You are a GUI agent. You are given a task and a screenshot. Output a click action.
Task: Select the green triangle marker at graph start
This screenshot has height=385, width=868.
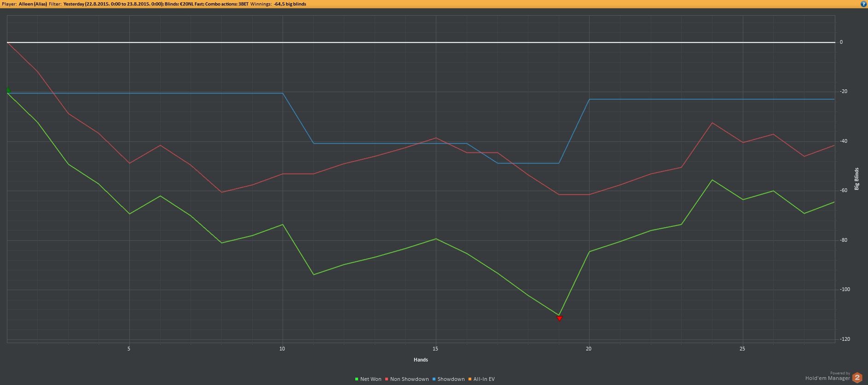(8, 90)
